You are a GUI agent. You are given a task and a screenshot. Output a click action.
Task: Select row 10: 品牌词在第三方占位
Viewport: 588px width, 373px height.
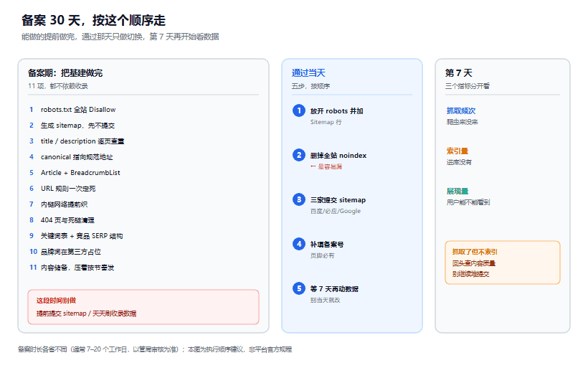[65, 252]
